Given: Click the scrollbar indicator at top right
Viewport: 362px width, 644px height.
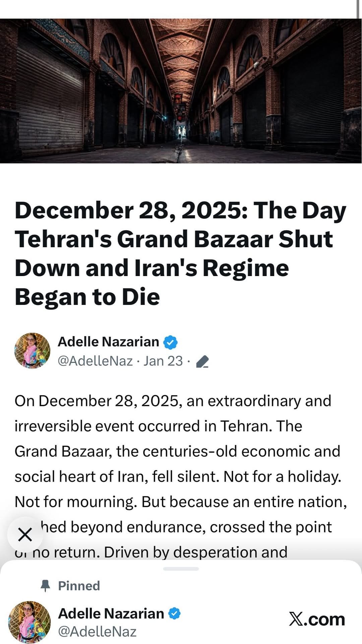Looking at the screenshot, I should (357, 9).
